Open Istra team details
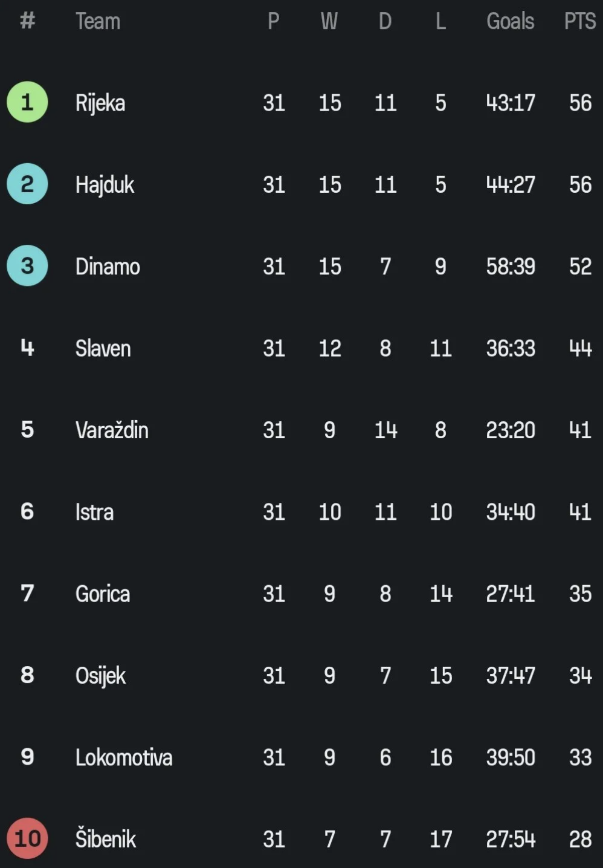 click(94, 512)
